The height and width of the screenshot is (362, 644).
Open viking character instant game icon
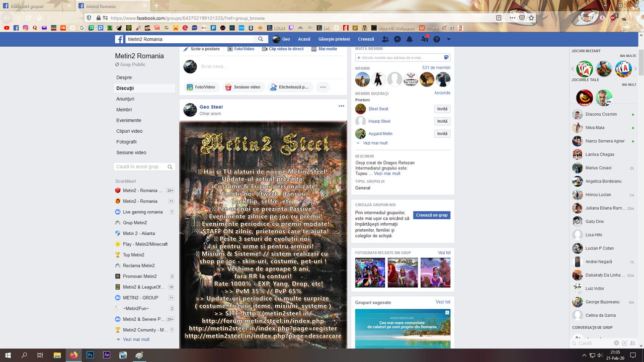[604, 69]
